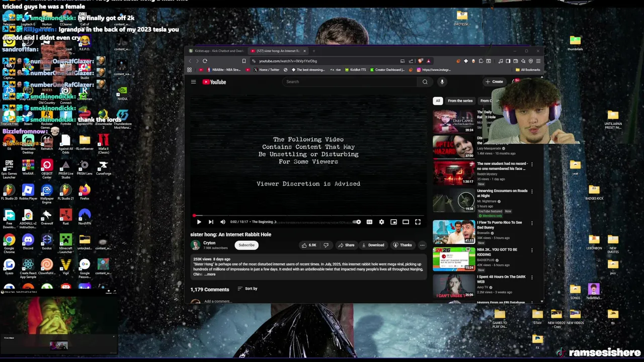Open the All Bookmarks folder
The height and width of the screenshot is (362, 644).
click(527, 70)
